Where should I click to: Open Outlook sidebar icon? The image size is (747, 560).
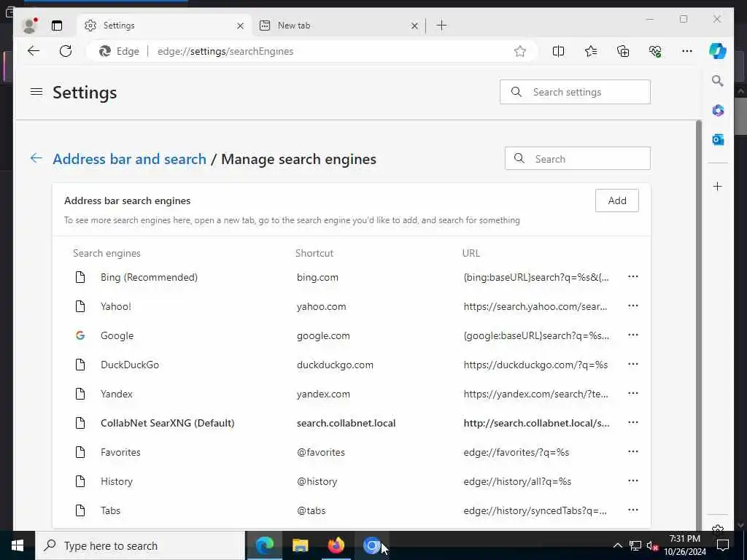pos(718,139)
